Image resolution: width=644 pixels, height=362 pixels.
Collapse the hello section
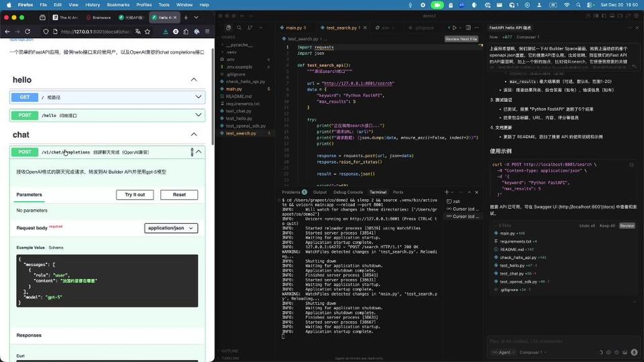point(194,80)
